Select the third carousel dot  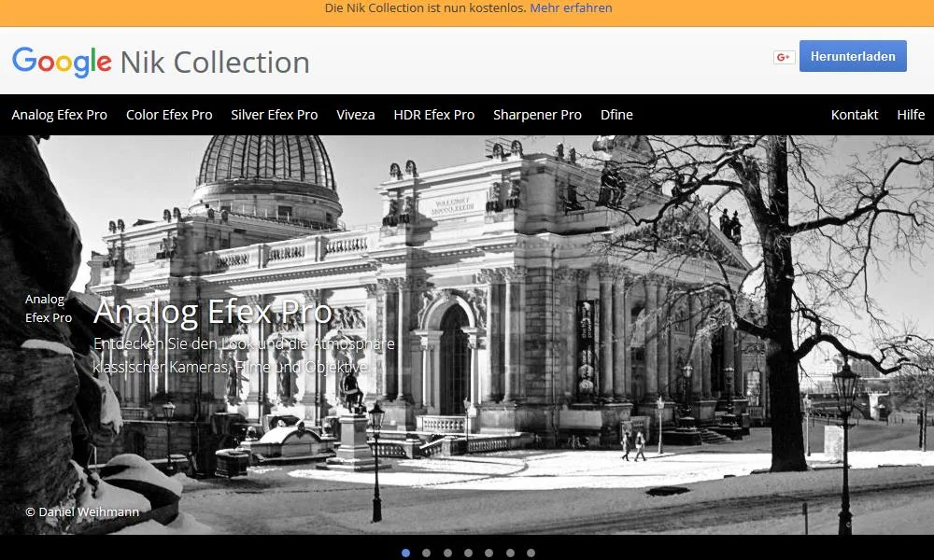447,553
